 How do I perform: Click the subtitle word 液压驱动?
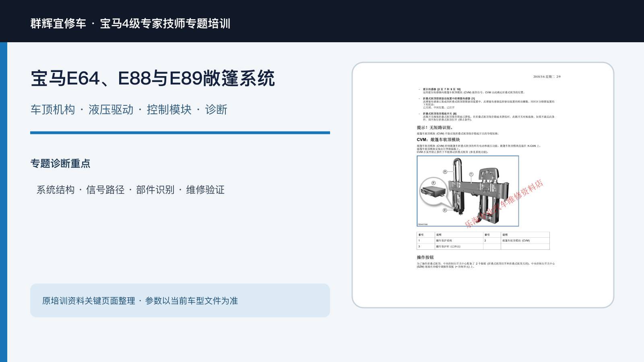click(x=111, y=109)
